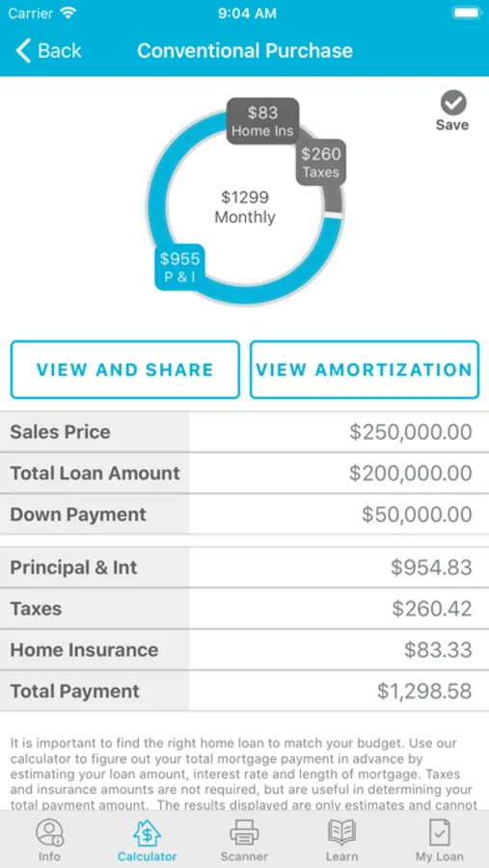Image resolution: width=489 pixels, height=868 pixels.
Task: Tap the Save checkmark icon
Action: [x=453, y=103]
